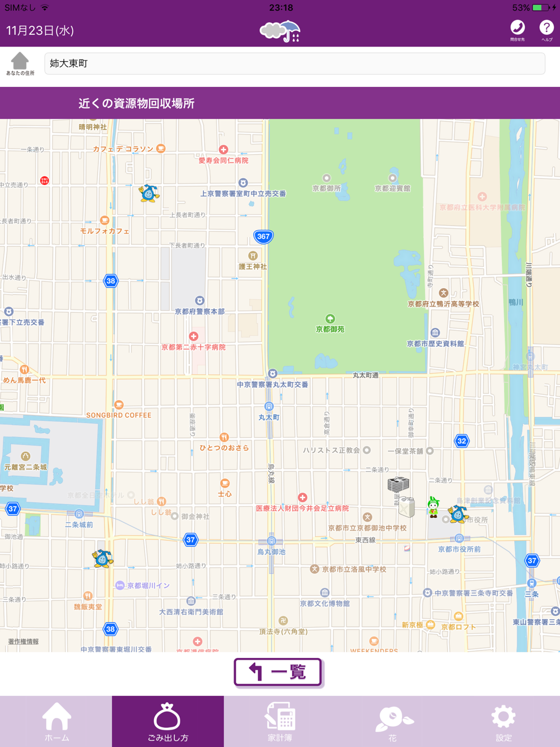Tap the green mascot marker near 市役所

click(x=433, y=507)
